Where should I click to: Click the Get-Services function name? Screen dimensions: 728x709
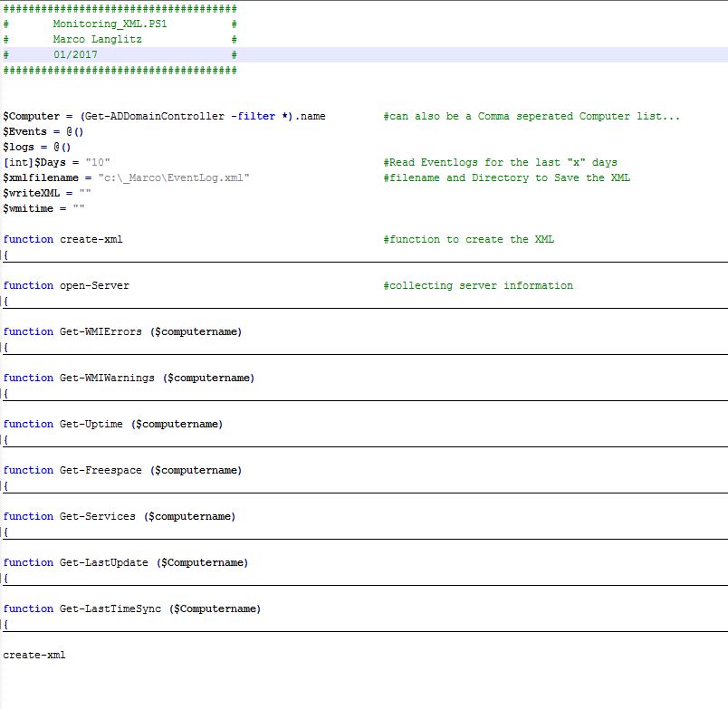click(98, 517)
